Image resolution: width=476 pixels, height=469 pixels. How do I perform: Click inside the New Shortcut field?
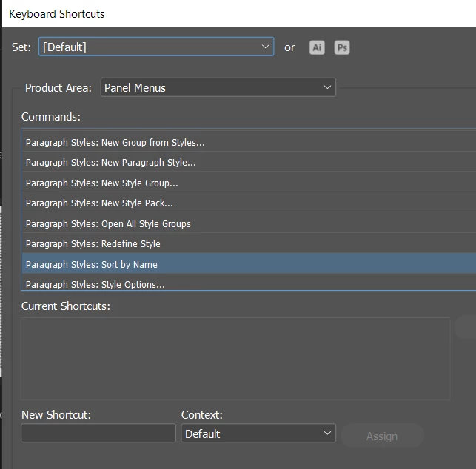tap(98, 433)
